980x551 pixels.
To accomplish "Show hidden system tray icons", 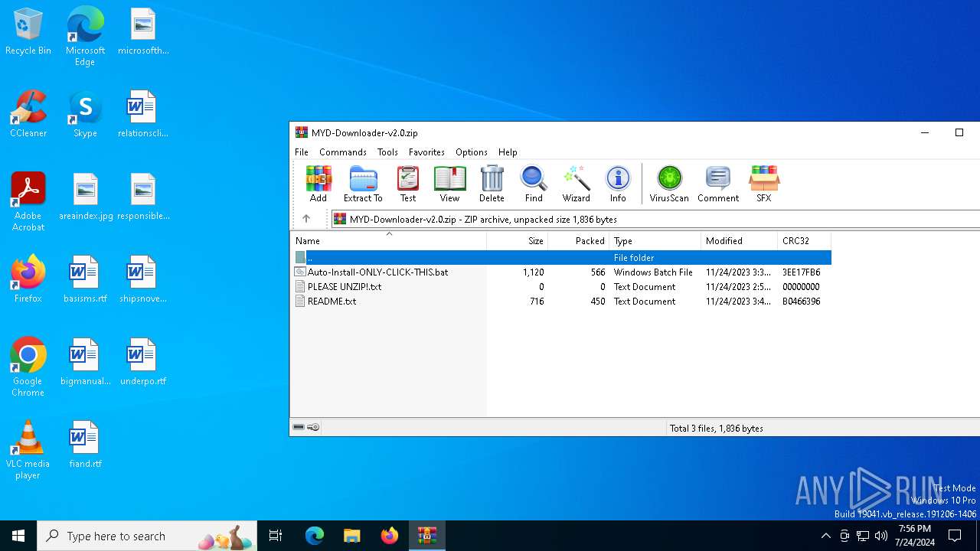I will [825, 536].
